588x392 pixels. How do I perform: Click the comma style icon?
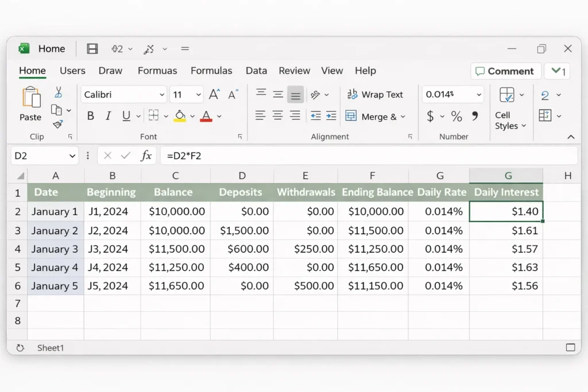474,116
